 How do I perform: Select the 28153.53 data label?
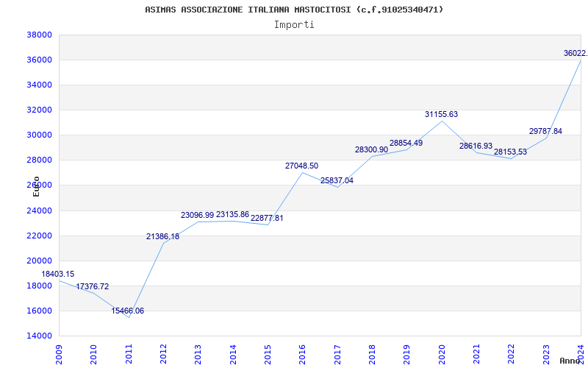[x=510, y=152]
